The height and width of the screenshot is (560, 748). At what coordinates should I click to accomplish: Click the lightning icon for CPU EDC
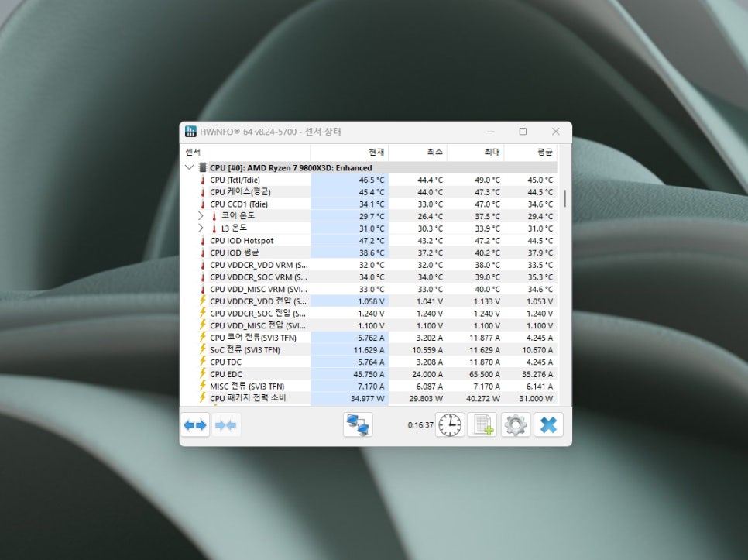(203, 374)
